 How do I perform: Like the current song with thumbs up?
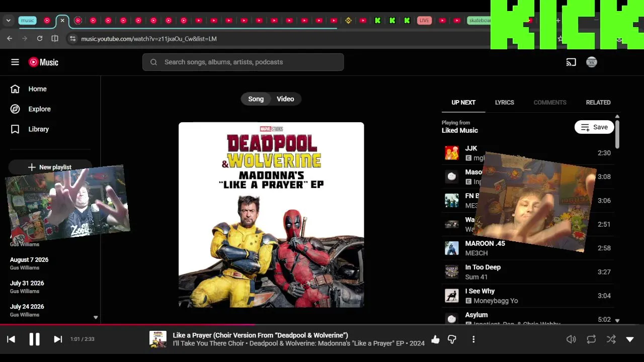pos(435,339)
